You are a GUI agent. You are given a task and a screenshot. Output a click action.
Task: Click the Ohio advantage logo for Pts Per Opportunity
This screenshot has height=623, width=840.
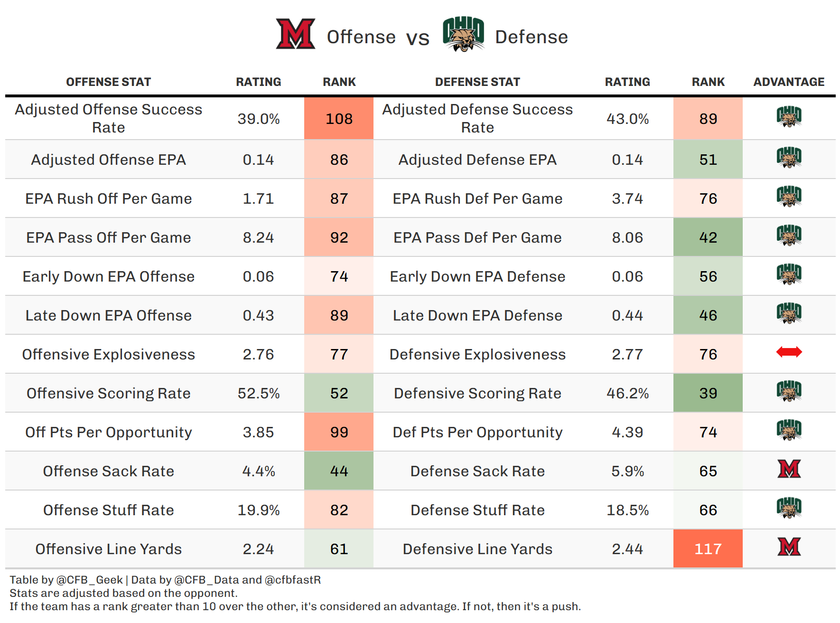(789, 430)
